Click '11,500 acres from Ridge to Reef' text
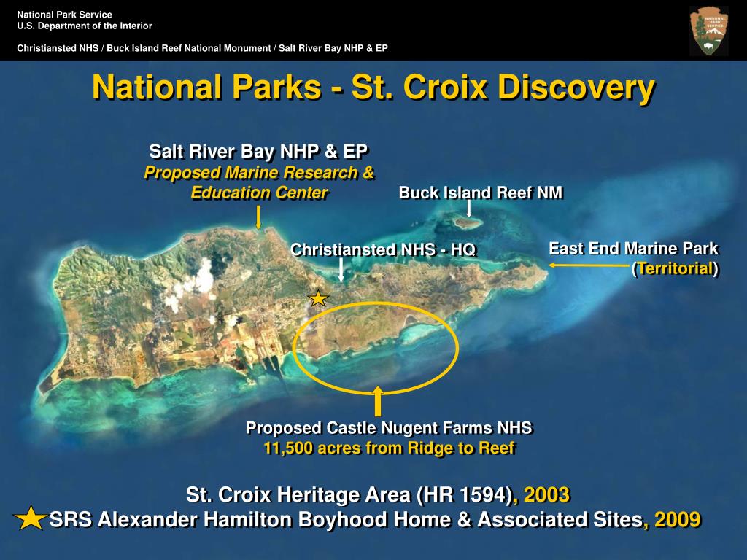This screenshot has width=747, height=560. coord(390,448)
